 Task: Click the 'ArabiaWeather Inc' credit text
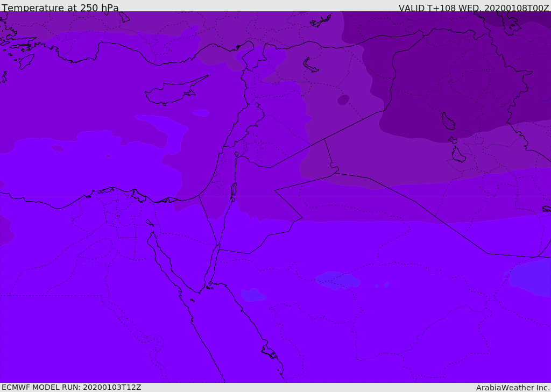513,388
